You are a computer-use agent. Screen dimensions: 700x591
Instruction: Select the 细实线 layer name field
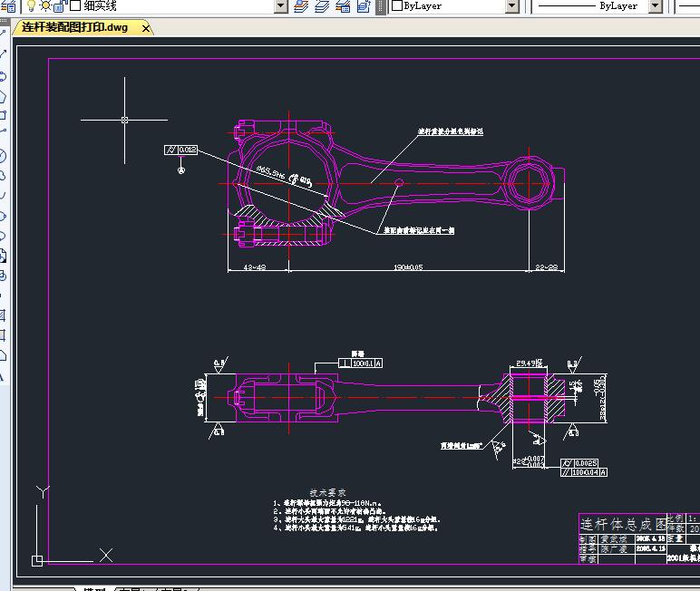coord(100,5)
